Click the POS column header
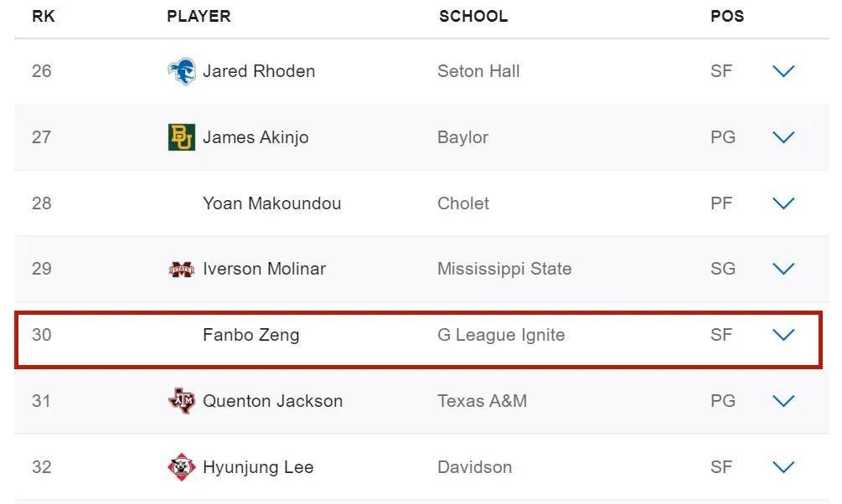 [x=727, y=16]
